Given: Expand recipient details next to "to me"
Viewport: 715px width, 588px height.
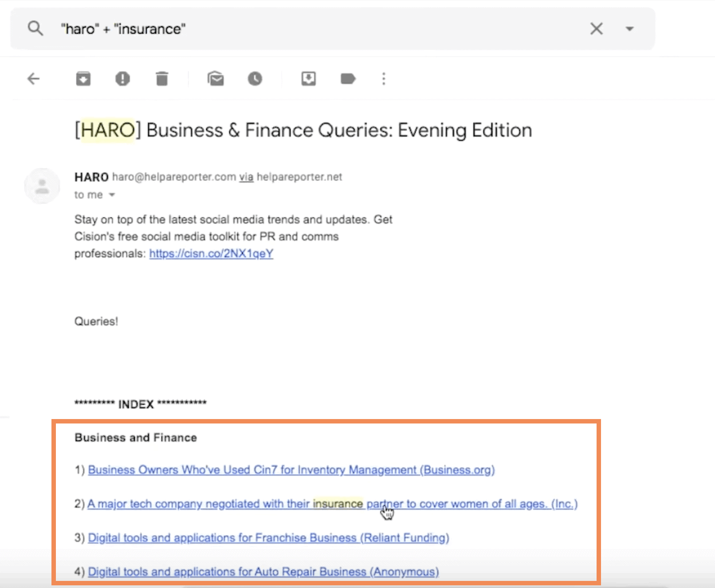Looking at the screenshot, I should (112, 195).
